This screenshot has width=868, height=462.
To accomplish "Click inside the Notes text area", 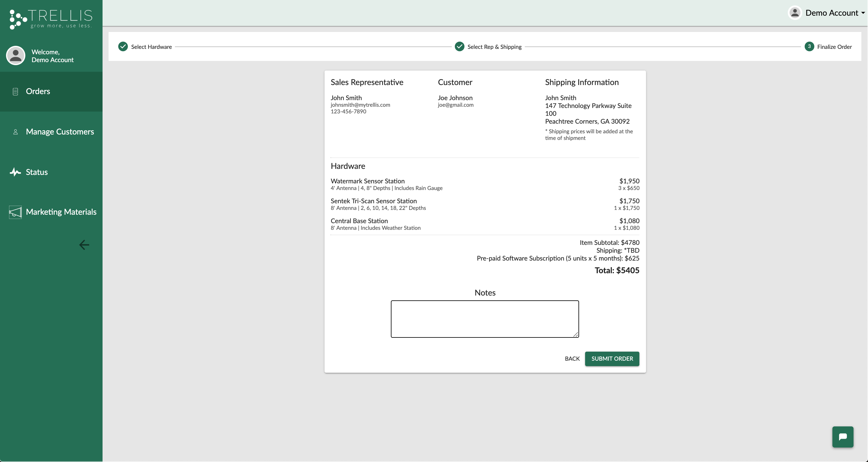I will (x=485, y=319).
